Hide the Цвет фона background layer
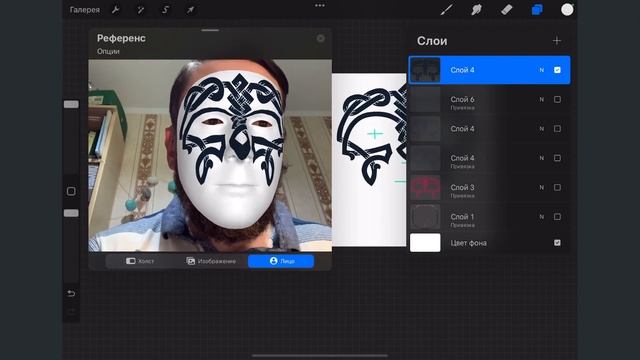The image size is (640, 360). (x=557, y=243)
